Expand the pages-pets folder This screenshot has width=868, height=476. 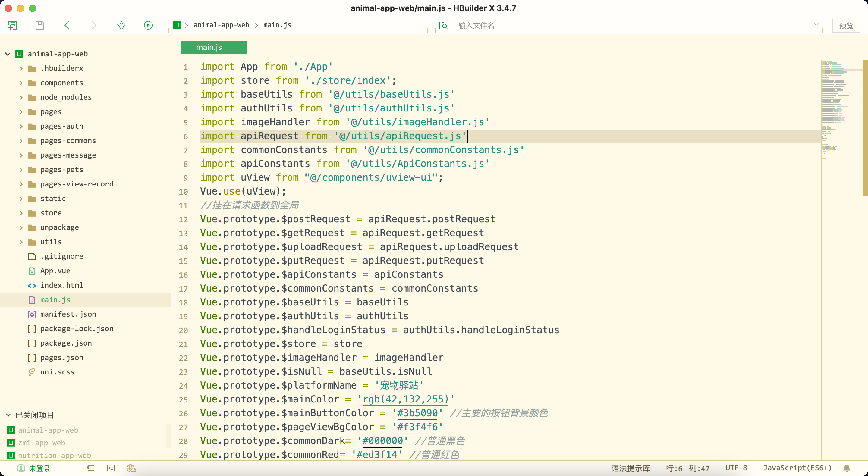pyautogui.click(x=21, y=170)
